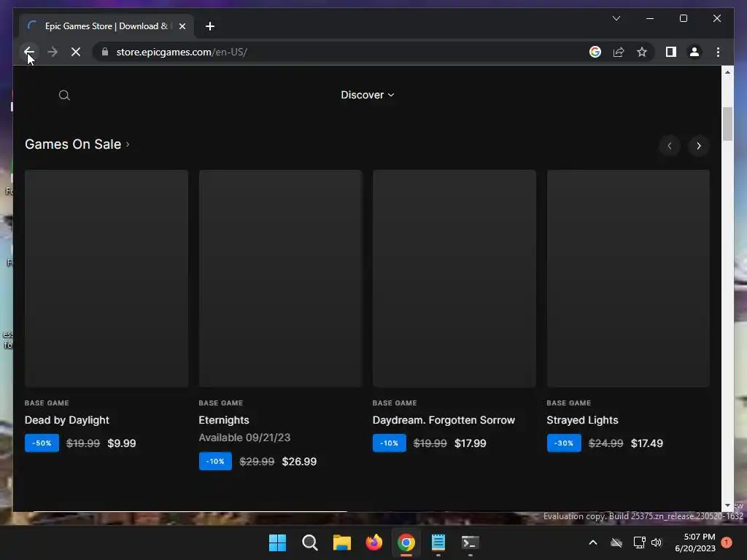Launch Firefox from taskbar
The image size is (747, 560).
[x=374, y=542]
